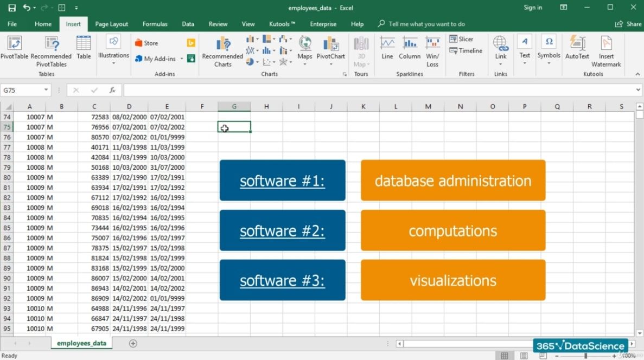Open the Store add-ins
This screenshot has width=644, height=360.
(x=146, y=43)
